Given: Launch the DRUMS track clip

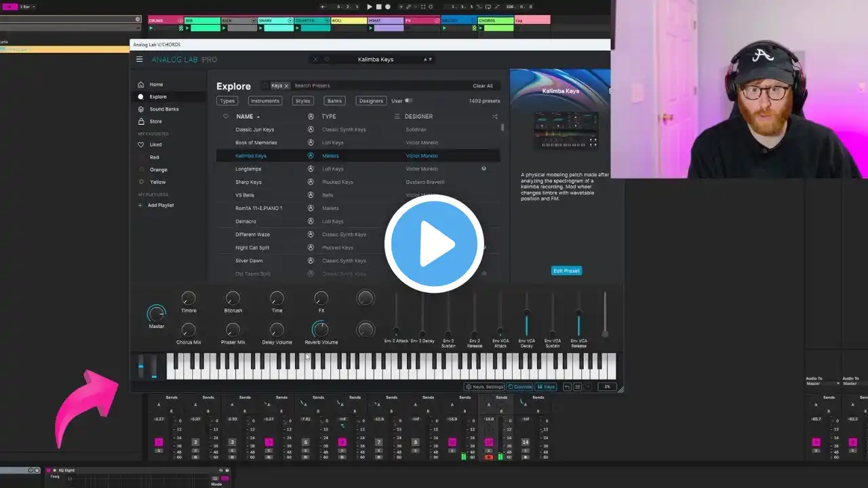Looking at the screenshot, I should point(152,28).
